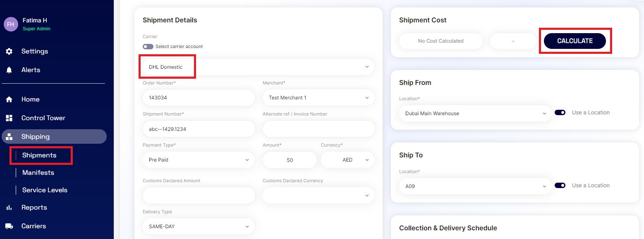Click the Control Tower dashboard icon
Viewport: 644px width, 239px height.
pyautogui.click(x=9, y=118)
